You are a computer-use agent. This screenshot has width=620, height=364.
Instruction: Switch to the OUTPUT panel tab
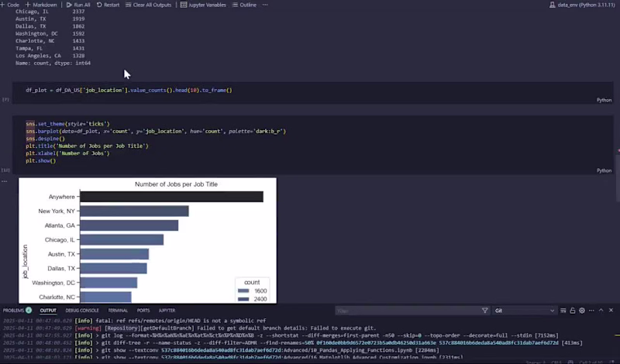(48, 311)
